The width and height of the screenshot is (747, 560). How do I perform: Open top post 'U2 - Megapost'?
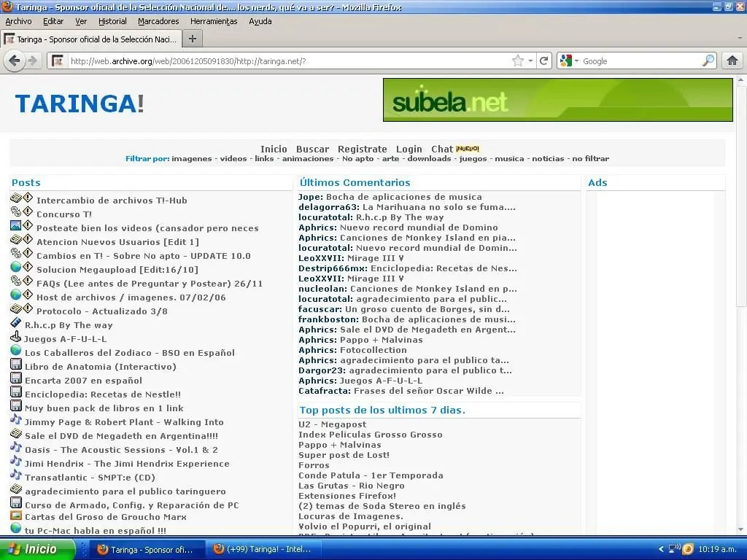coord(332,424)
